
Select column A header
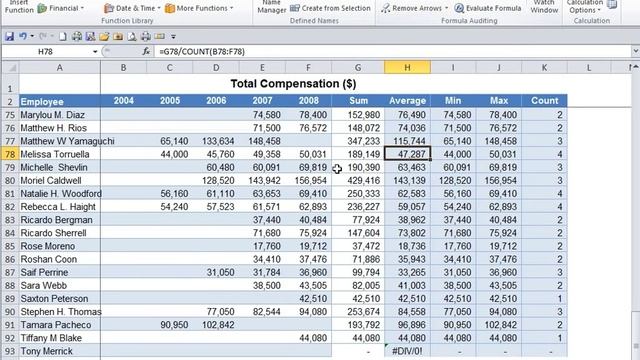(60, 67)
